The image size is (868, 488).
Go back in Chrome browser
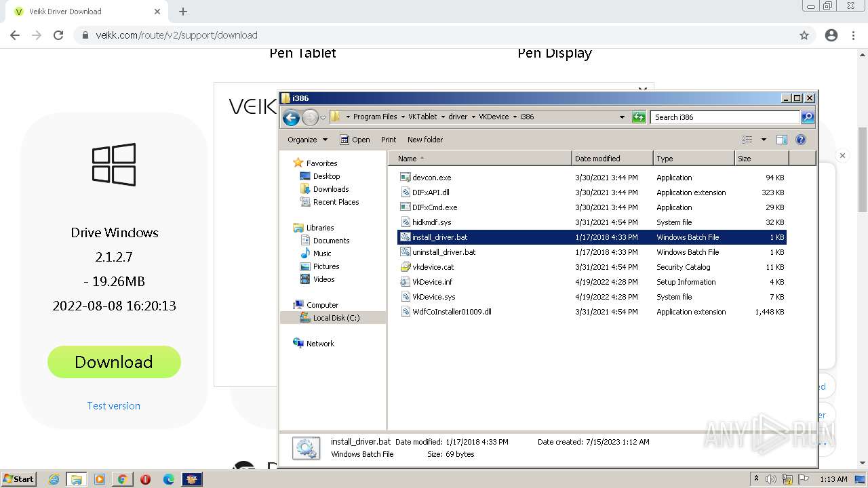15,35
